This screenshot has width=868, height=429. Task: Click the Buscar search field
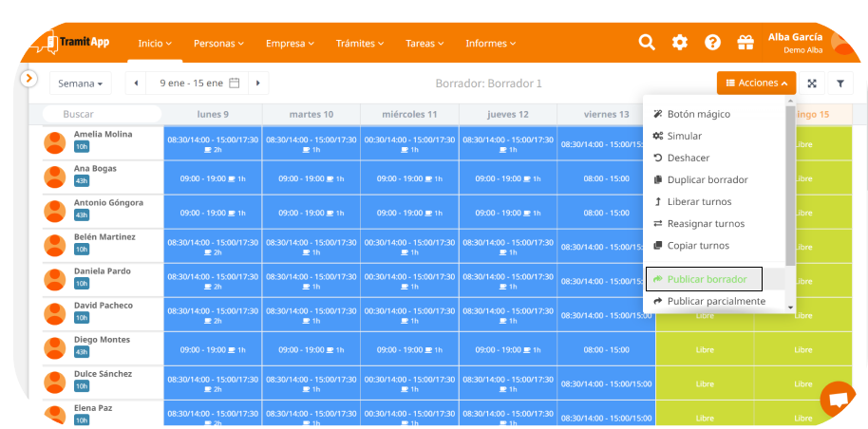[102, 114]
